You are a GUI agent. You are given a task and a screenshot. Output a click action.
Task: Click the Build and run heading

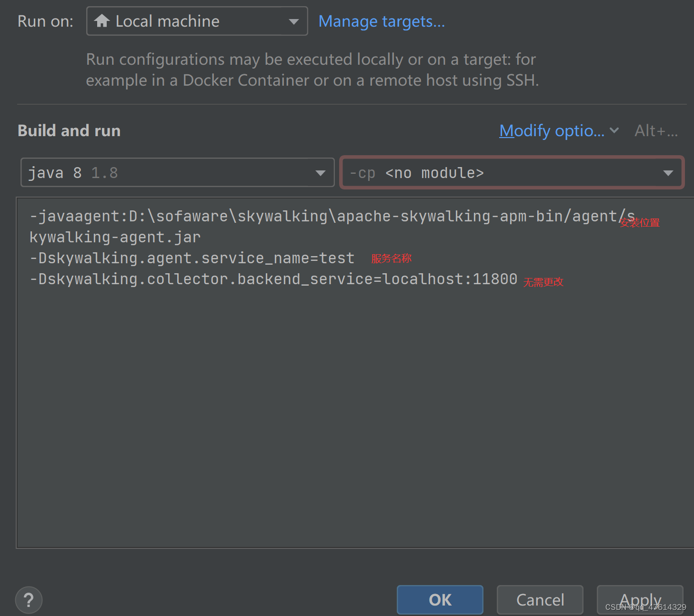(69, 130)
